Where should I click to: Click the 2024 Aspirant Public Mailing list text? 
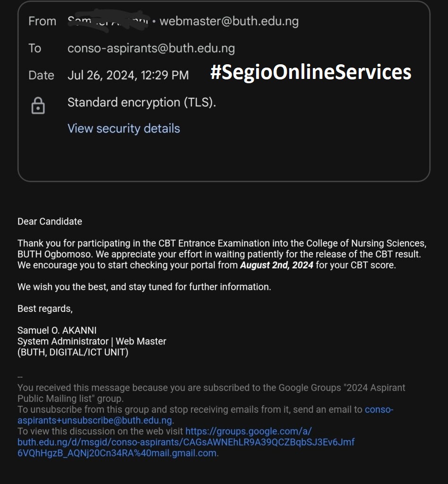pos(375,388)
